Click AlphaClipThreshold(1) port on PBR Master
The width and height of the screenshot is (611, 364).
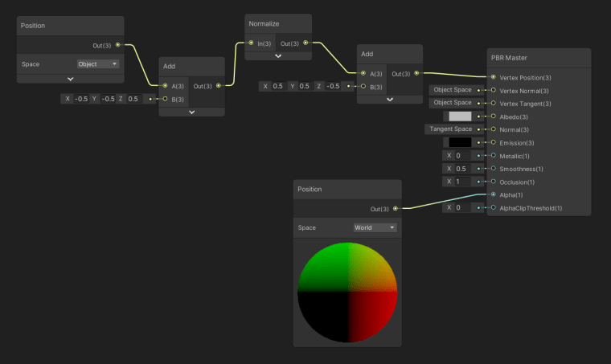(494, 207)
